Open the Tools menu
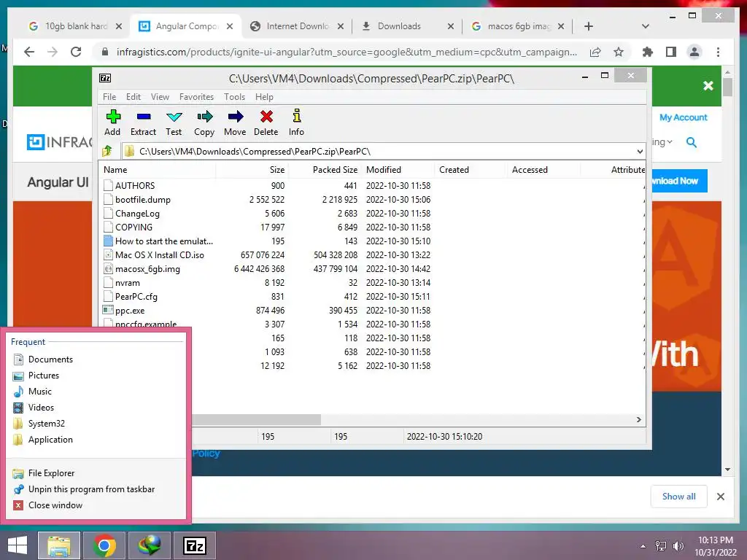This screenshot has width=747, height=560. (234, 97)
